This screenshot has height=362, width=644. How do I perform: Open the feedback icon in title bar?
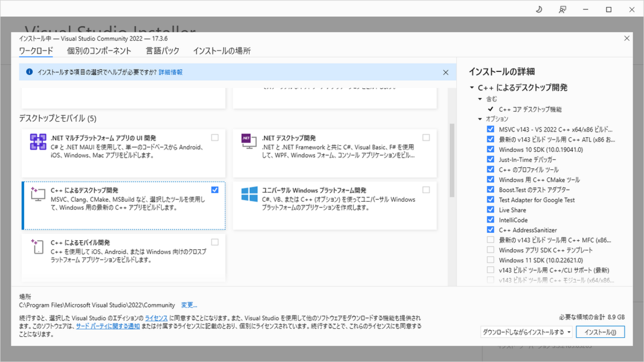[x=562, y=9]
